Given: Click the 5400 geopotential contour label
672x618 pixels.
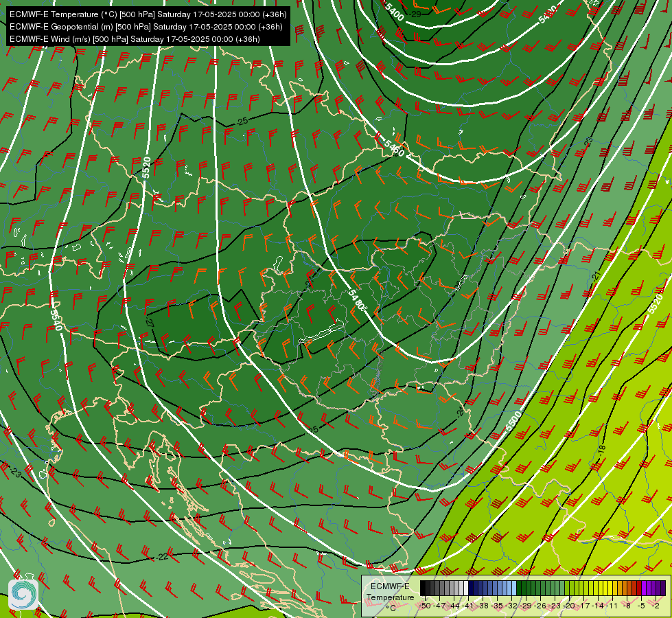Looking at the screenshot, I should (x=394, y=12).
